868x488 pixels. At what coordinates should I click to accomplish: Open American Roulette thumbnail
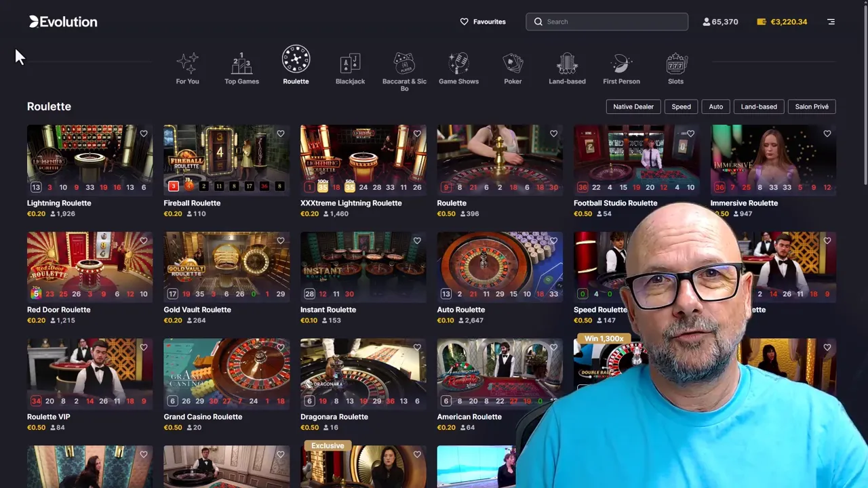coord(500,373)
